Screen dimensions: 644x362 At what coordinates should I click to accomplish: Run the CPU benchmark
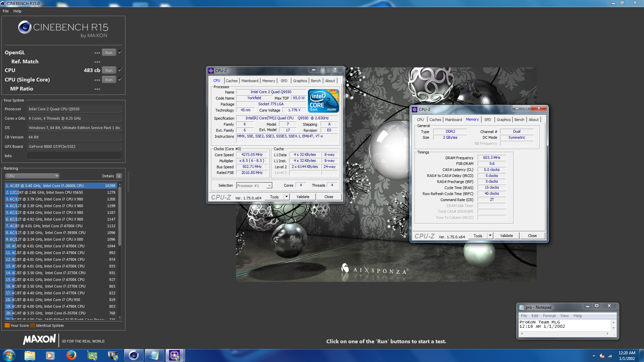[x=109, y=70]
